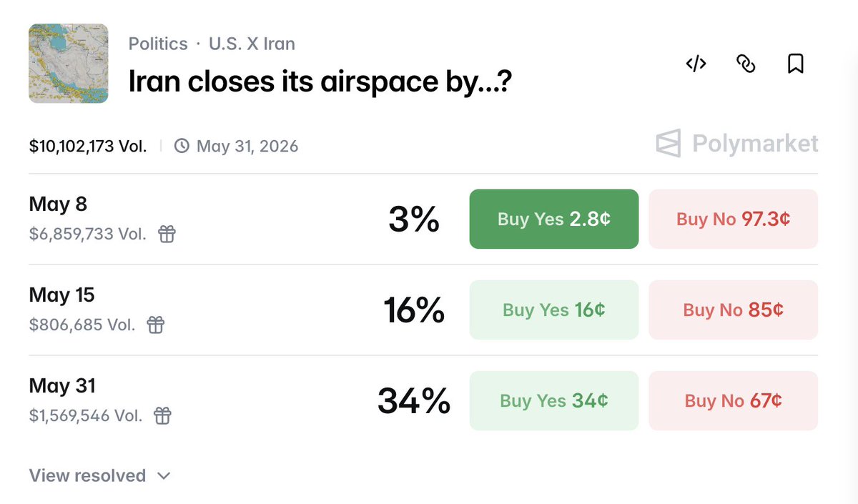Buy Yes at 16¢ for May 15

[554, 310]
